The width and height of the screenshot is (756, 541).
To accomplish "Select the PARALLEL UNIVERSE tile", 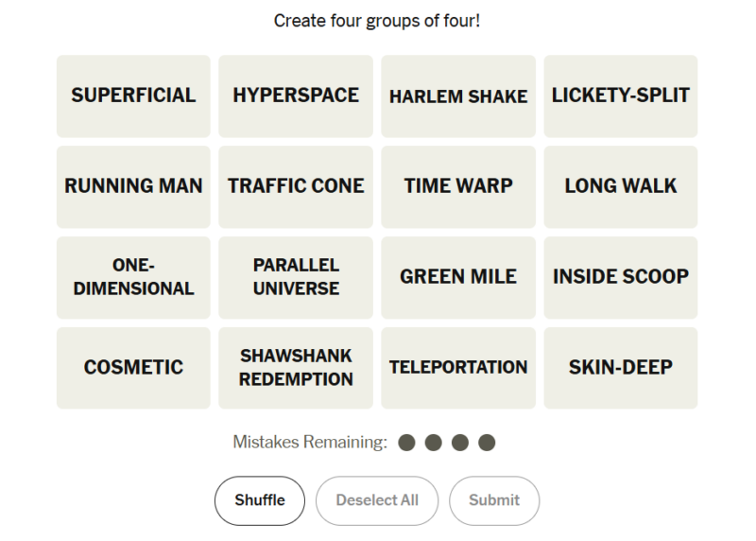I will click(296, 277).
